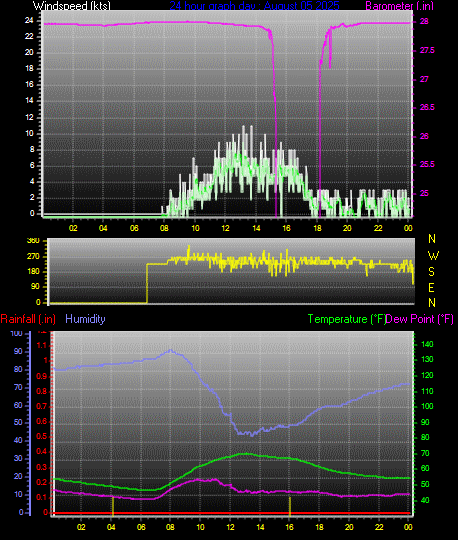Click the barometer value 26.5 label
This screenshot has width=458, height=540.
[427, 107]
